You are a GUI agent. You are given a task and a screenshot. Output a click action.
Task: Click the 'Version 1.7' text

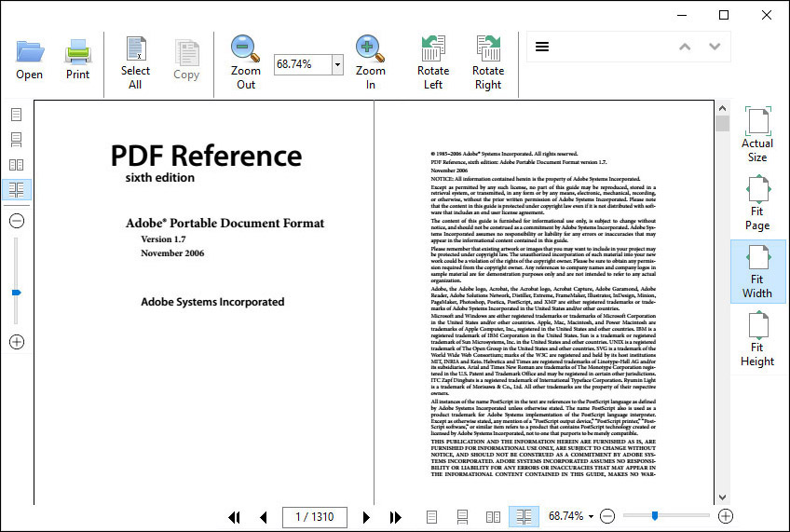(x=163, y=239)
